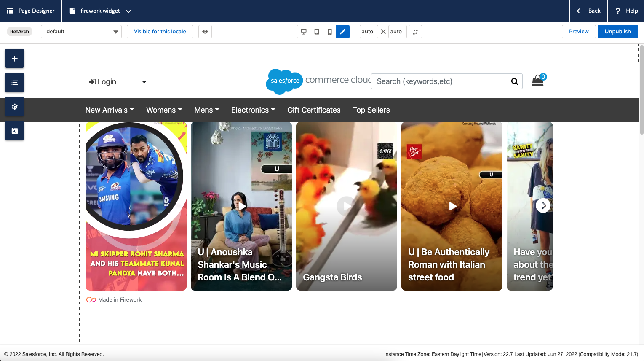644x361 pixels.
Task: Click the Visible for this locale button
Action: pyautogui.click(x=160, y=32)
